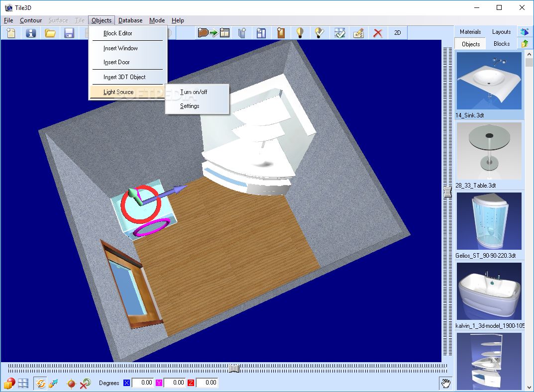Image resolution: width=534 pixels, height=392 pixels.
Task: Click the magenta Y axis button
Action: pos(159,383)
